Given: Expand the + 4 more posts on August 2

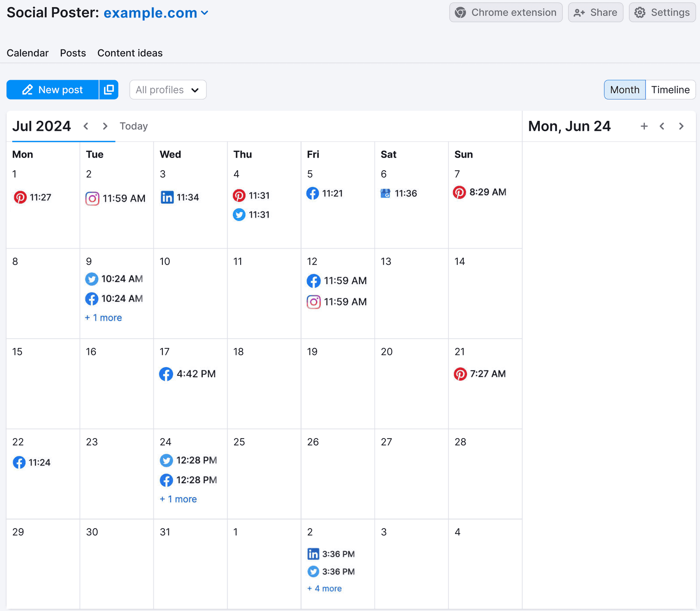Looking at the screenshot, I should 324,588.
